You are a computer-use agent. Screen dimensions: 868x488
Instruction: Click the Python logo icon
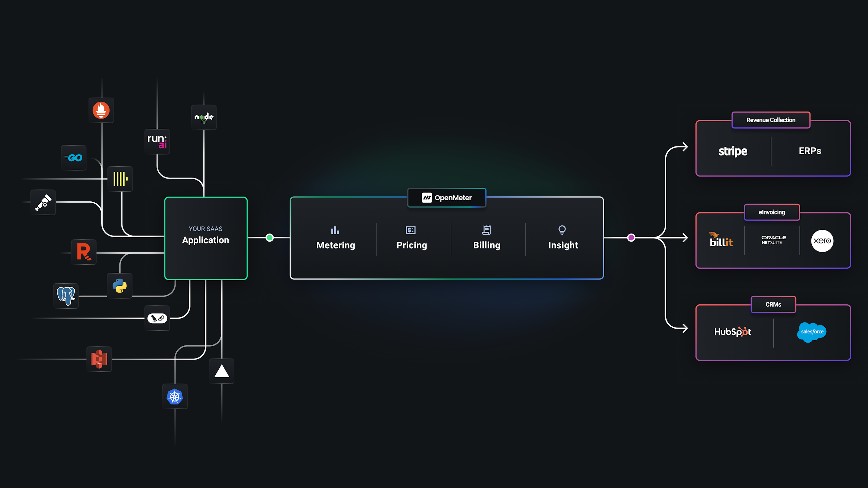(120, 286)
